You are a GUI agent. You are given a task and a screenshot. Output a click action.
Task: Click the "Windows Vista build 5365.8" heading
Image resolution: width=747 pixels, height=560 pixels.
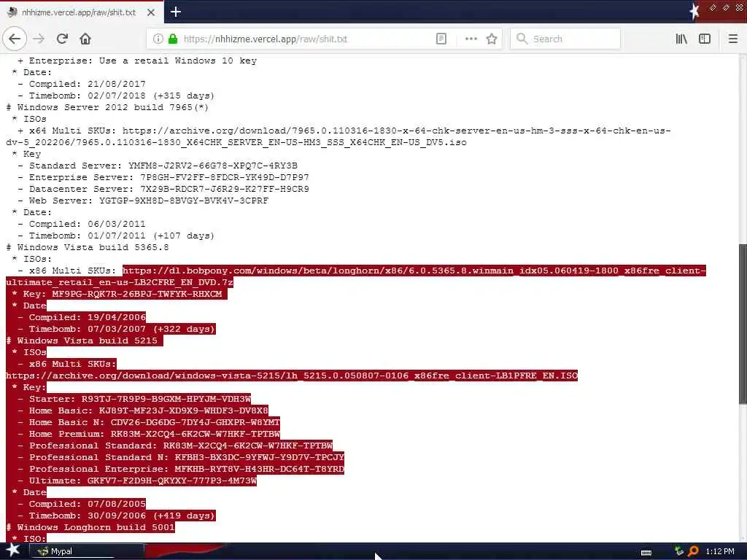pyautogui.click(x=88, y=247)
